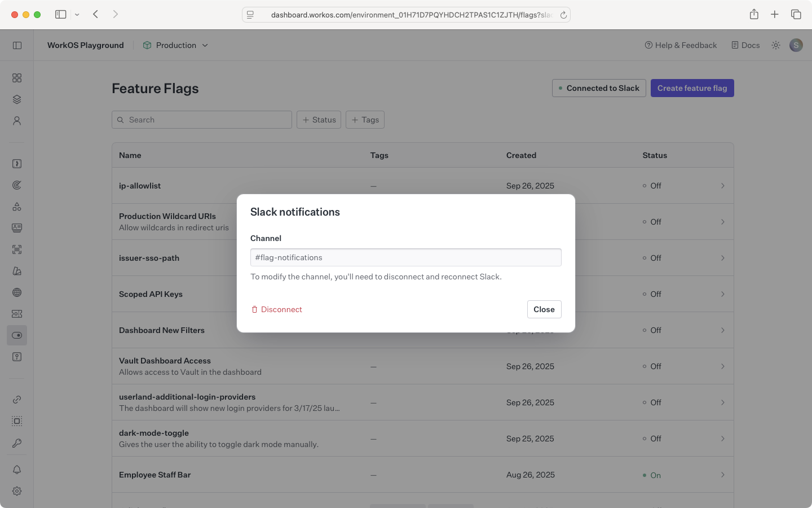
Task: Open the settings gear in sidebar
Action: point(17,491)
